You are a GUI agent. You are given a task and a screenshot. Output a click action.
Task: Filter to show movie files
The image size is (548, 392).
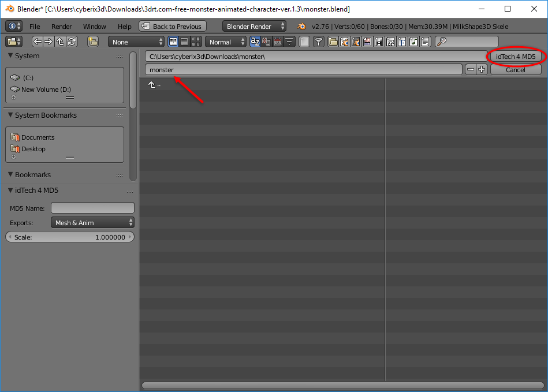pyautogui.click(x=379, y=42)
